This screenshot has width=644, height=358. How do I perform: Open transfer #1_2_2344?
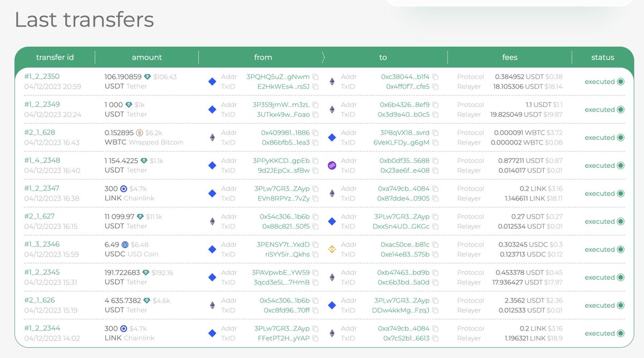(x=42, y=328)
